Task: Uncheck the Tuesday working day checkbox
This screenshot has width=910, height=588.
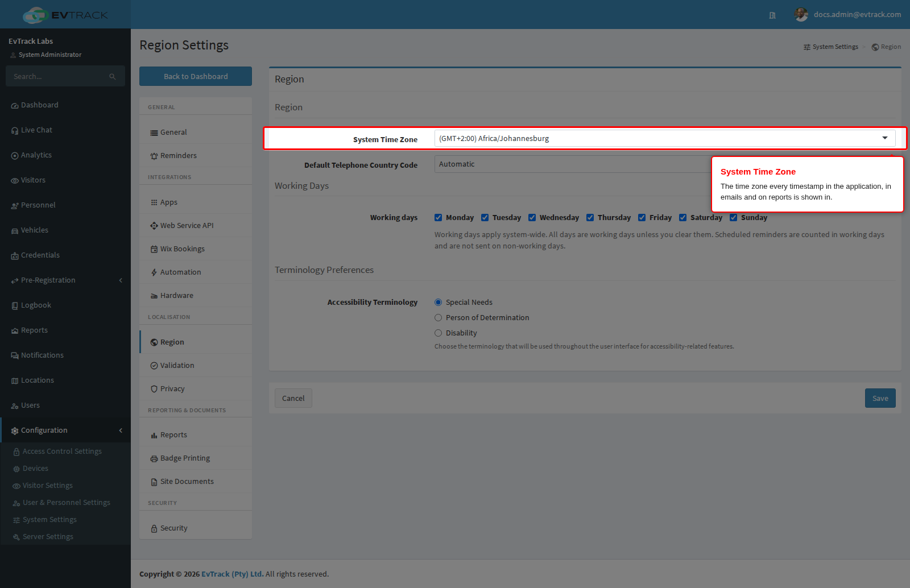Action: 485,218
